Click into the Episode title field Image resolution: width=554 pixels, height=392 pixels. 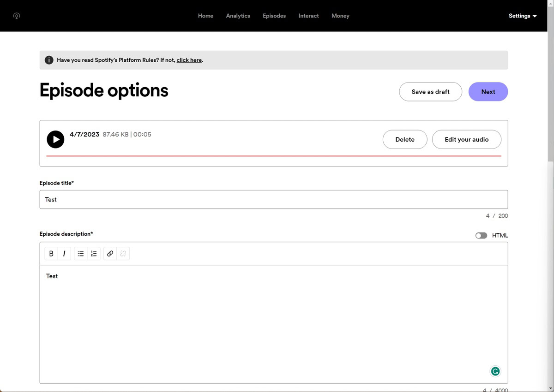(x=274, y=200)
